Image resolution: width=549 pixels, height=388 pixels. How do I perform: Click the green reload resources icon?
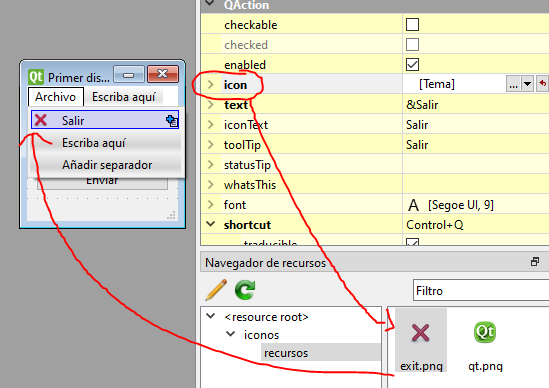(x=245, y=290)
